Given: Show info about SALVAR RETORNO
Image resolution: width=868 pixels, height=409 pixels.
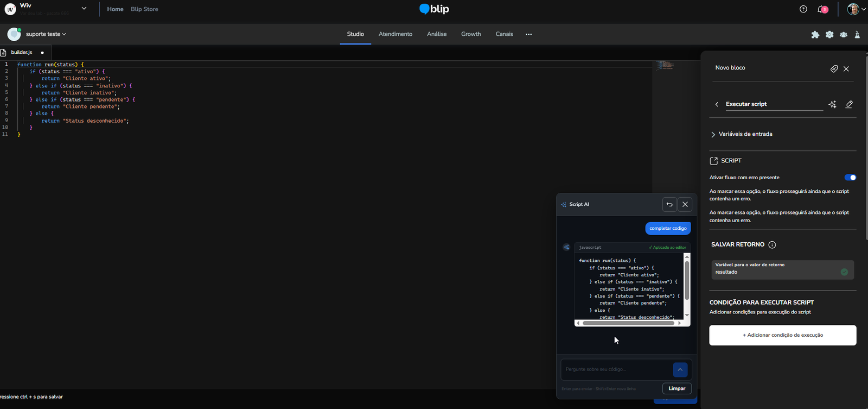Looking at the screenshot, I should tap(772, 245).
